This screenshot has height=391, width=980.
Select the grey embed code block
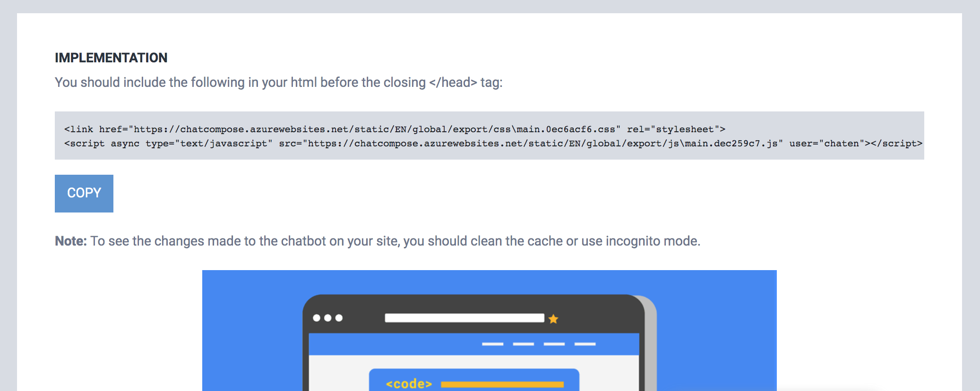[x=490, y=136]
